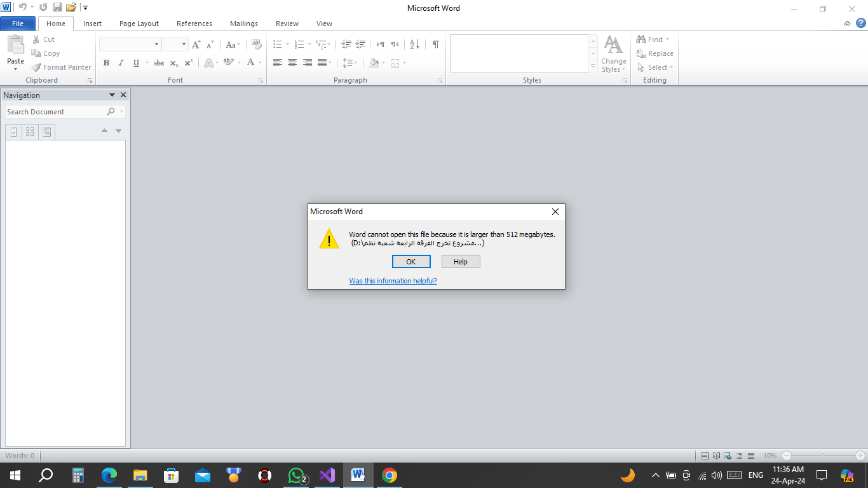Toggle Bold formatting

(106, 63)
